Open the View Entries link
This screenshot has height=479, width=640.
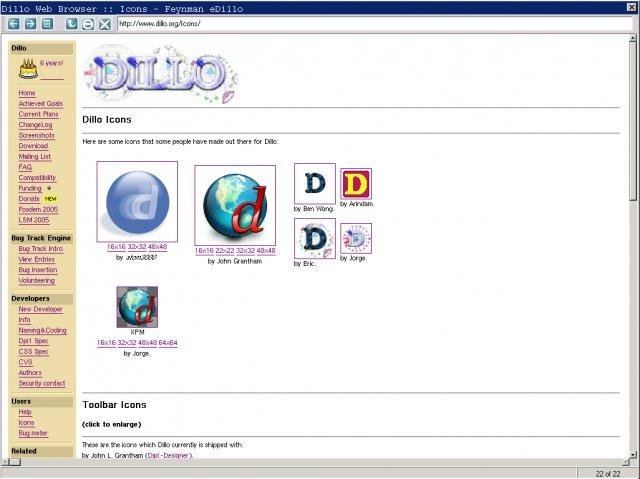tap(37, 259)
